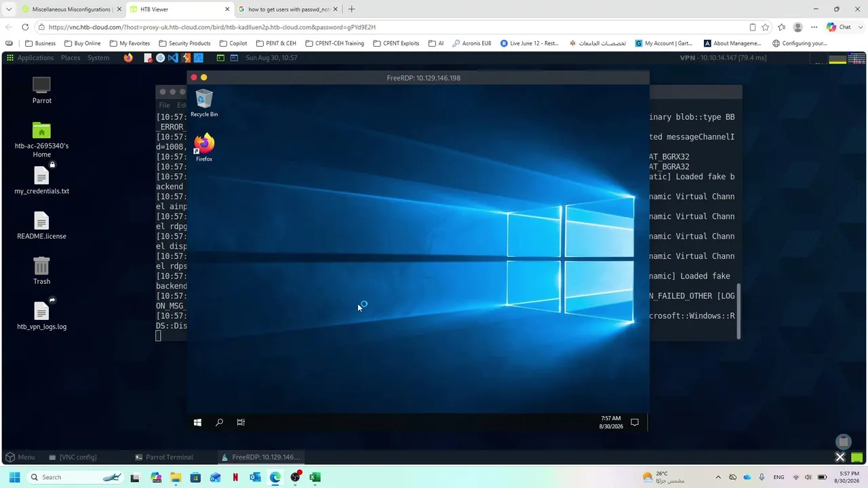Screen dimensions: 868x488
Task: Open the Buy Online bookmarks folder
Action: [x=82, y=43]
